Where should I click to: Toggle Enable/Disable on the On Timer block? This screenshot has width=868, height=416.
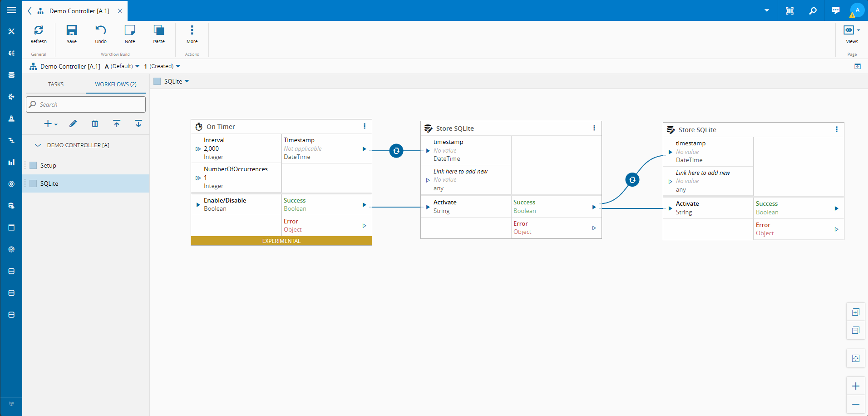225,200
